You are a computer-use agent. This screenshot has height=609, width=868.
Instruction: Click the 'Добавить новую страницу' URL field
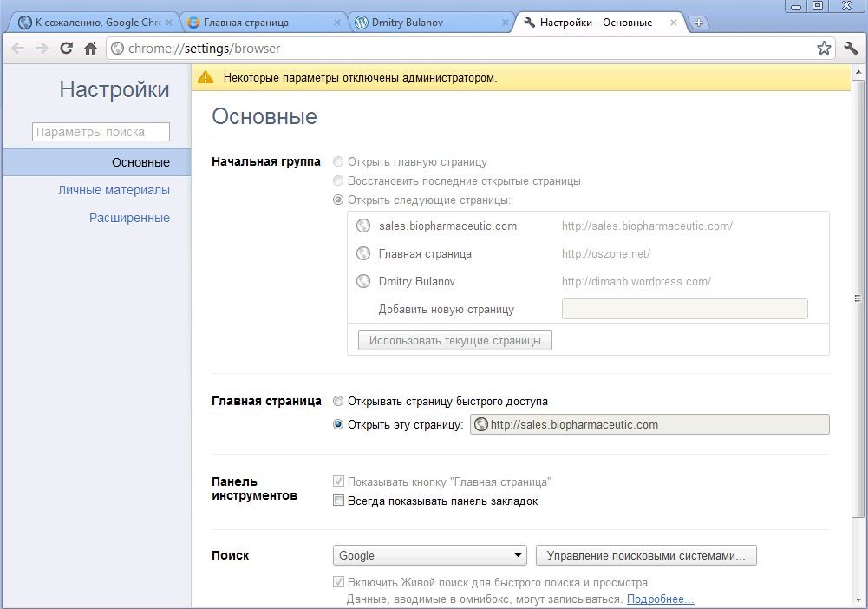pyautogui.click(x=685, y=309)
